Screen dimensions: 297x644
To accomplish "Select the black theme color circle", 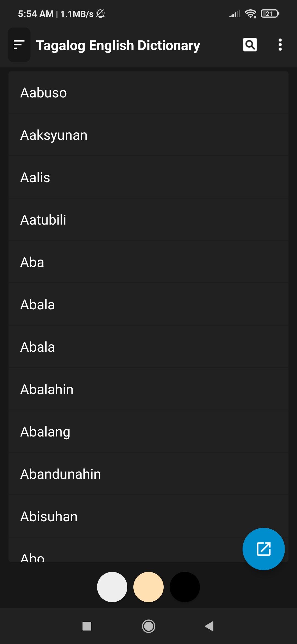I will (x=185, y=587).
